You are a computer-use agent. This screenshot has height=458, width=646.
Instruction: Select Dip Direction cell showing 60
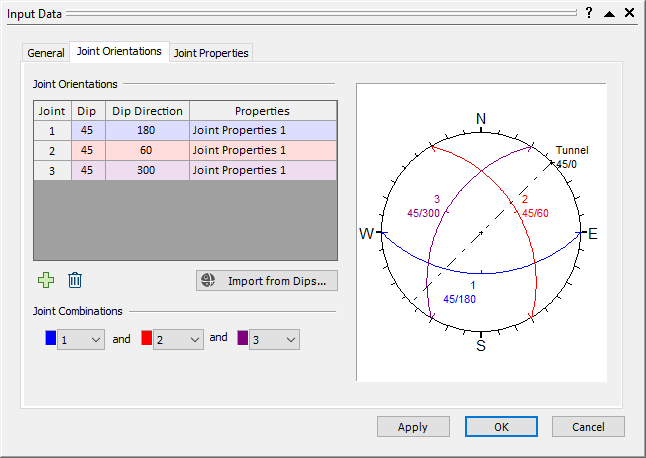point(147,150)
